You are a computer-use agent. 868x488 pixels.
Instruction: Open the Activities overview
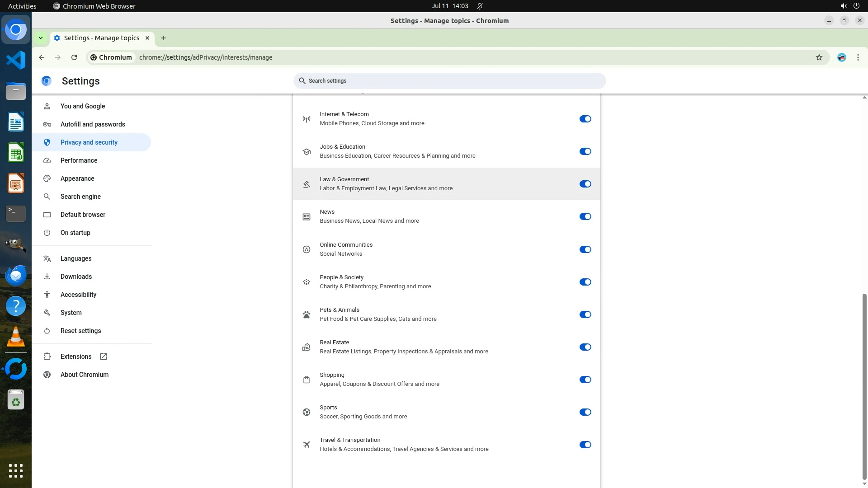click(x=22, y=6)
